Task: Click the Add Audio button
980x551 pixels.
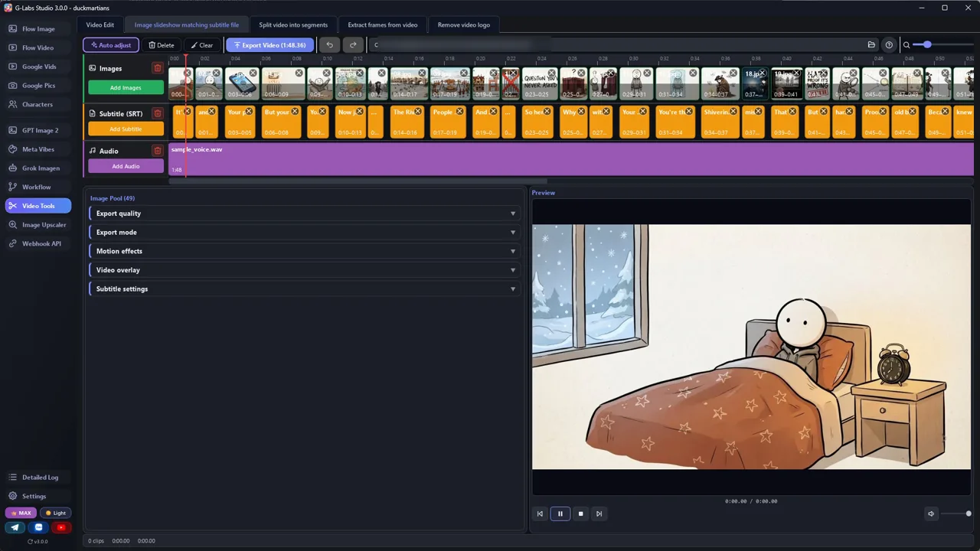Action: point(126,166)
